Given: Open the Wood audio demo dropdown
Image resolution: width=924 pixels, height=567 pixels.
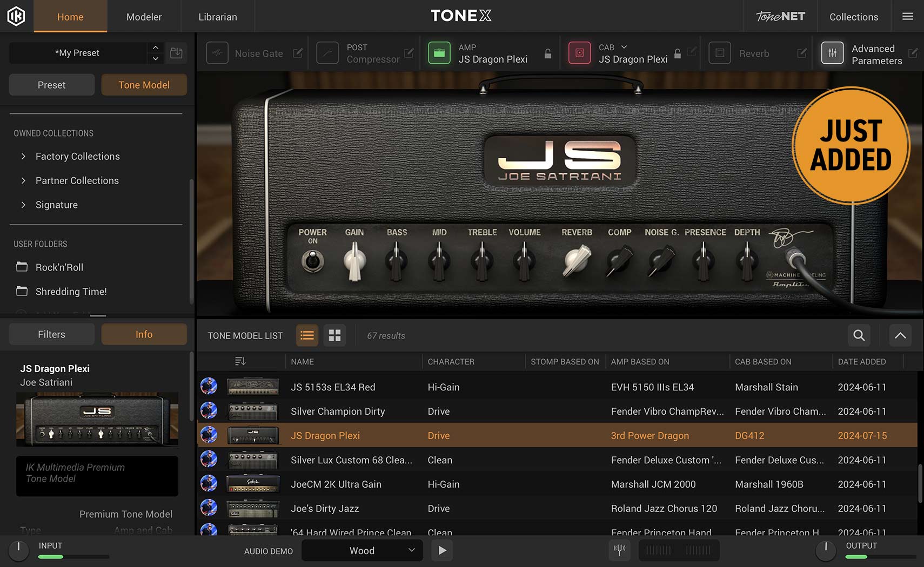Looking at the screenshot, I should click(361, 550).
